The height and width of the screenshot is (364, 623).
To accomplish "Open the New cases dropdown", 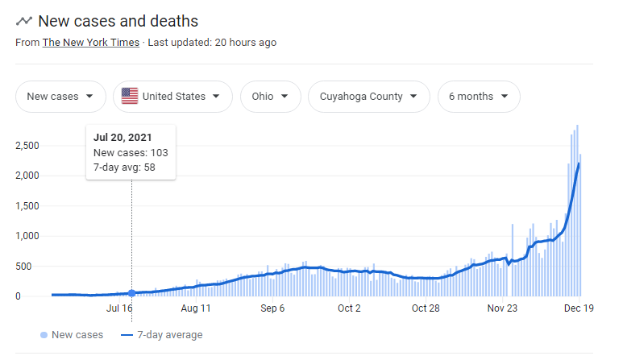I will tap(60, 97).
